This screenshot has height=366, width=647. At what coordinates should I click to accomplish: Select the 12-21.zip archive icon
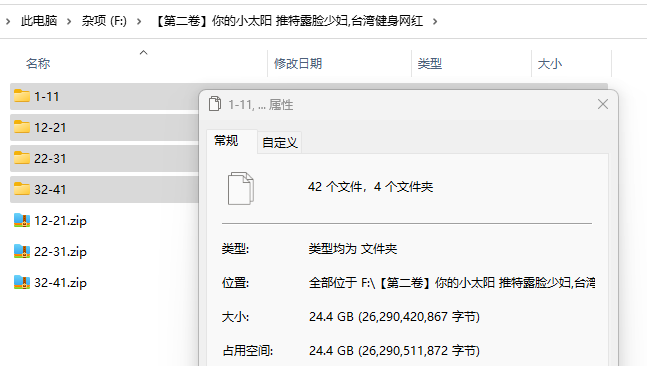[x=22, y=220]
